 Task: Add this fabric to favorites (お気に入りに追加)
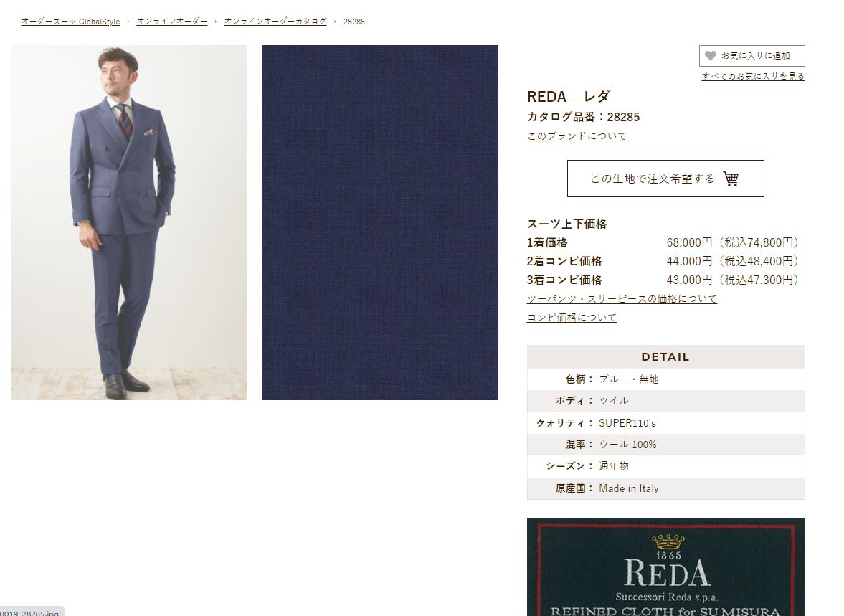(x=752, y=56)
